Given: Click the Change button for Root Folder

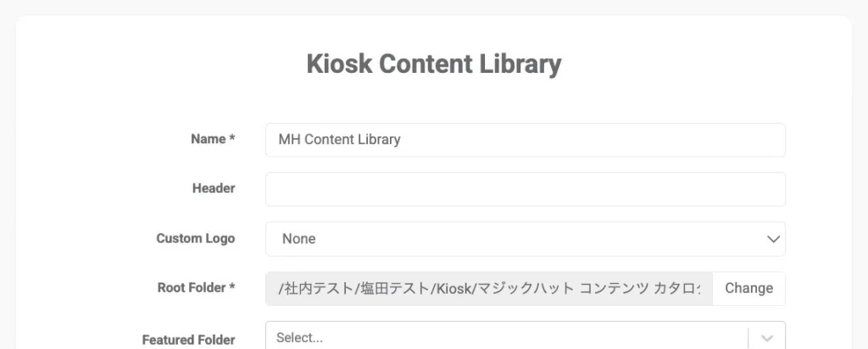Looking at the screenshot, I should tap(748, 288).
